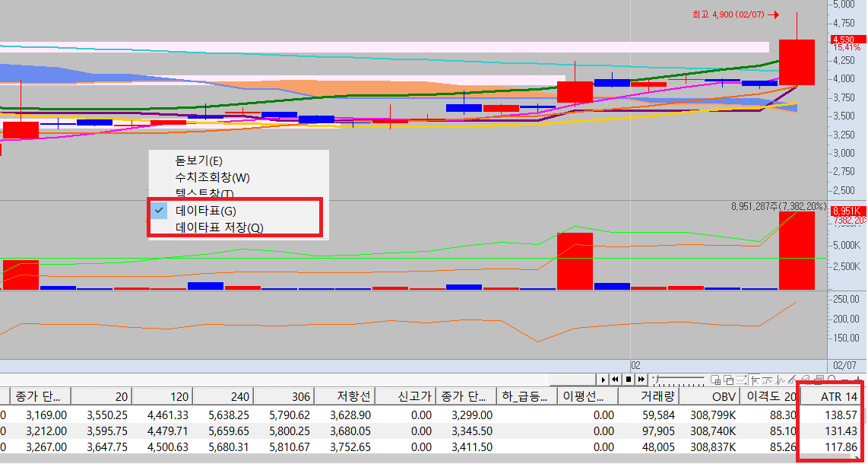
Task: Click the OBV cell 308,837K
Action: click(x=714, y=447)
